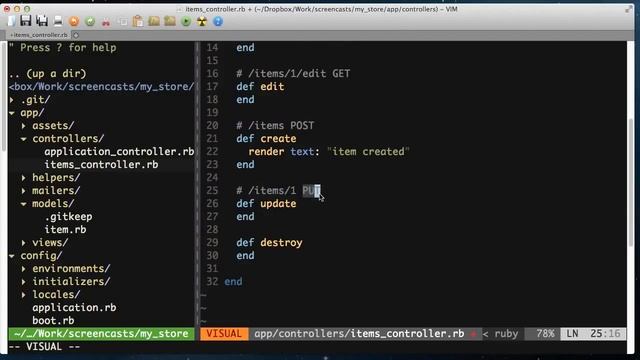Image resolution: width=640 pixels, height=360 pixels.
Task: Click the my_store root path line
Action: tap(101, 87)
